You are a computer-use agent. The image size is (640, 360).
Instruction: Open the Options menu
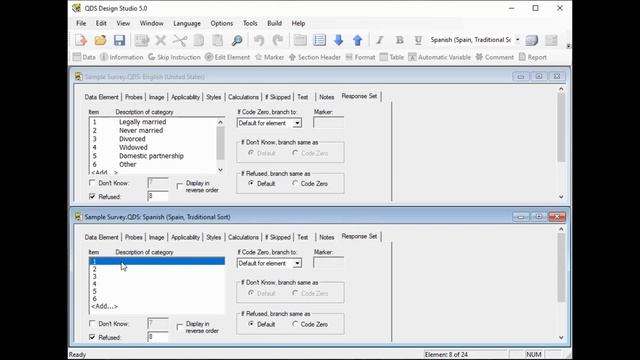click(222, 23)
